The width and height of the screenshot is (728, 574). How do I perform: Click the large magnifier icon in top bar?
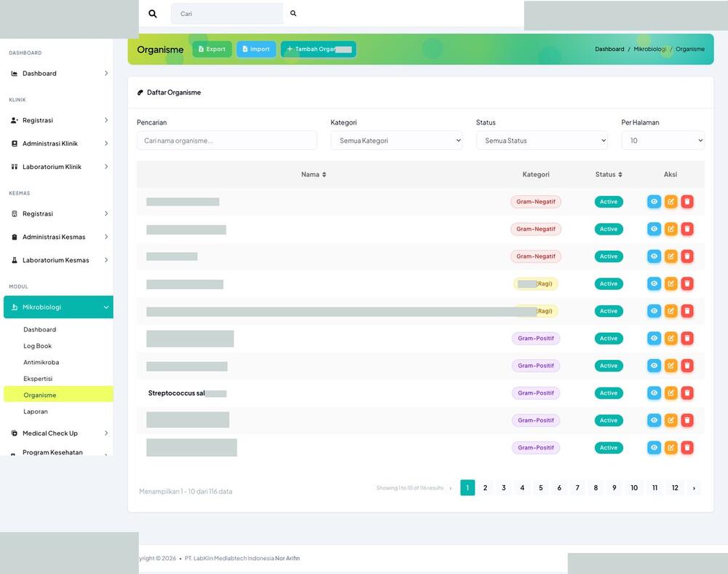tap(152, 14)
